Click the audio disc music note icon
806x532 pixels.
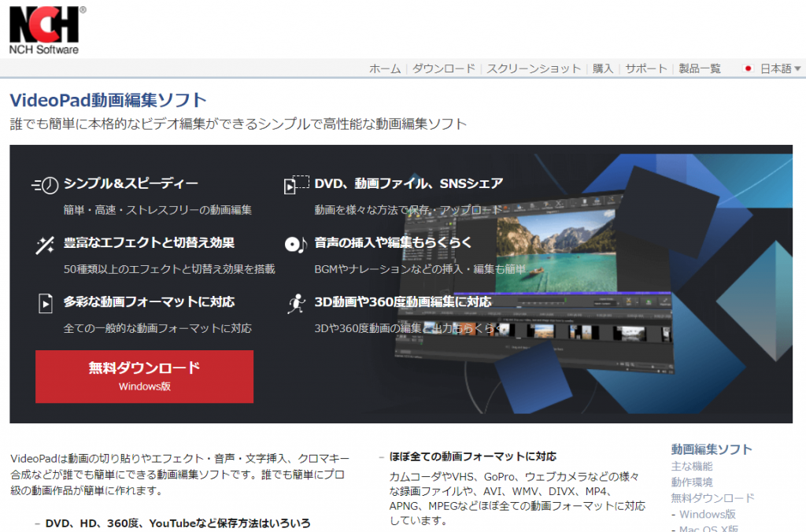point(296,244)
